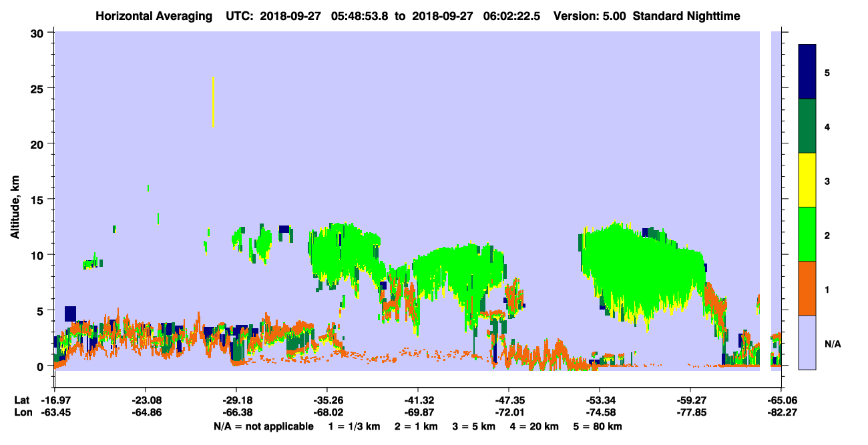Click the y-axis tick label 20
868x445 pixels.
[x=39, y=143]
